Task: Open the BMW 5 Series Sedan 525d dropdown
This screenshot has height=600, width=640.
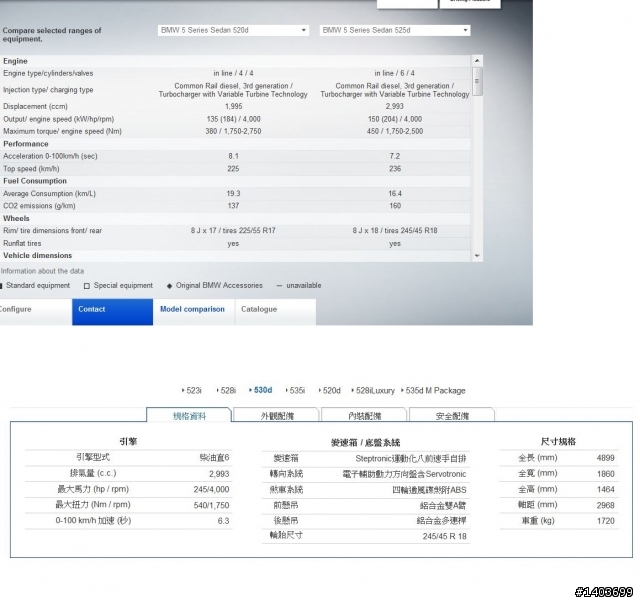Action: pyautogui.click(x=395, y=30)
